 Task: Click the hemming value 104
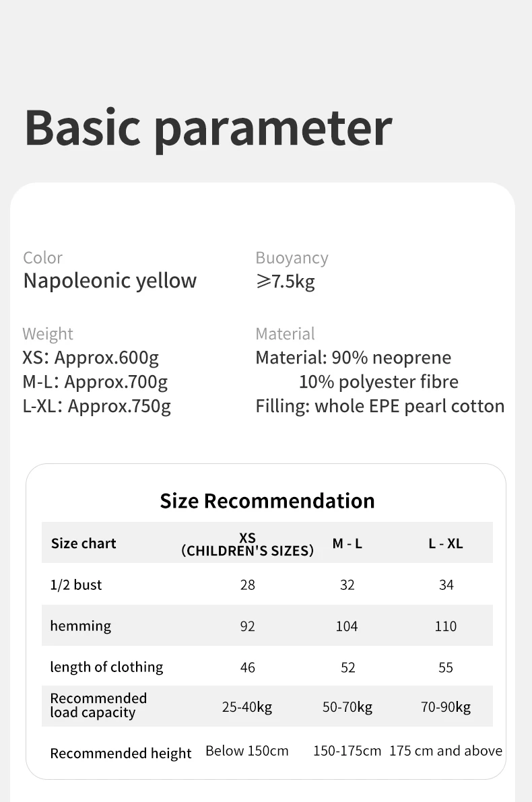(347, 626)
